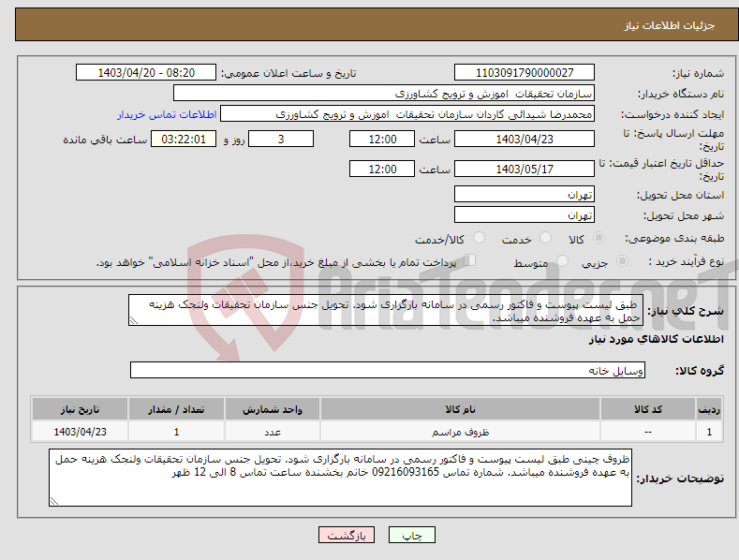Click the announcement date field 1403/04/20 - 08:20

(x=146, y=73)
